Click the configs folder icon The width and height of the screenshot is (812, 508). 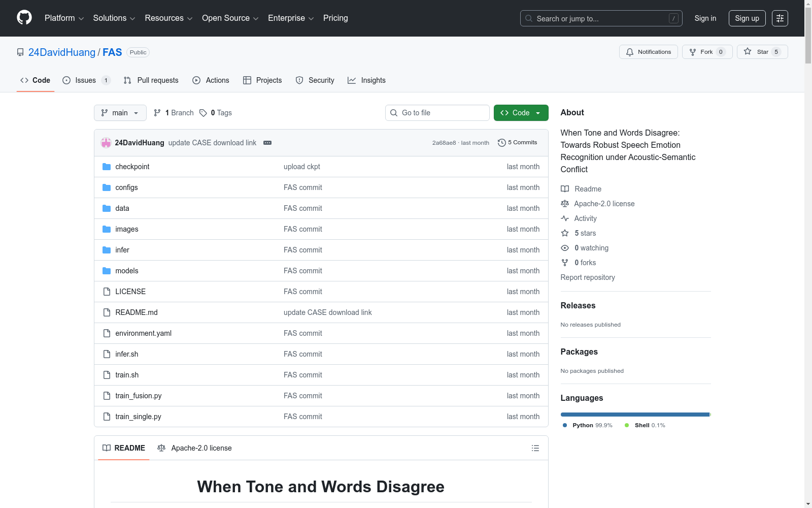click(107, 187)
